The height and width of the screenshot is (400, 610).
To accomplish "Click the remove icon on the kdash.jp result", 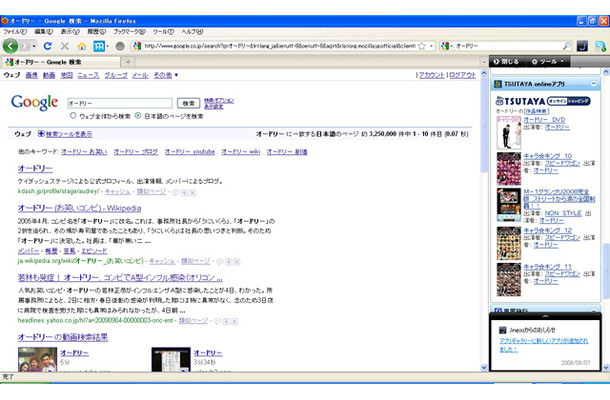I will tap(193, 192).
